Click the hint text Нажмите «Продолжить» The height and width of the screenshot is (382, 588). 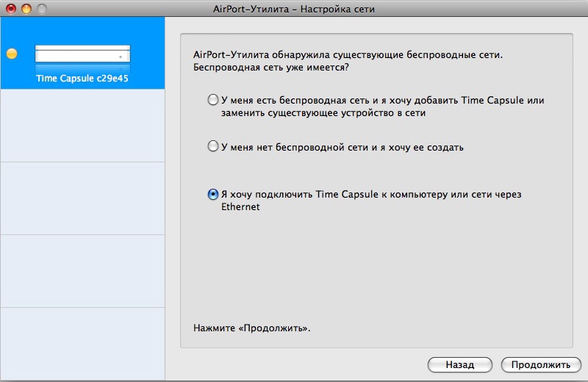click(251, 328)
